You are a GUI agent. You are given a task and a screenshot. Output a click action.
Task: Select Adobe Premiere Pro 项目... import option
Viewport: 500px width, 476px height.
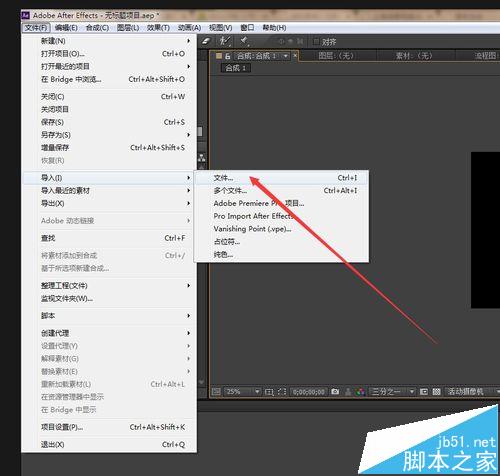(281, 203)
